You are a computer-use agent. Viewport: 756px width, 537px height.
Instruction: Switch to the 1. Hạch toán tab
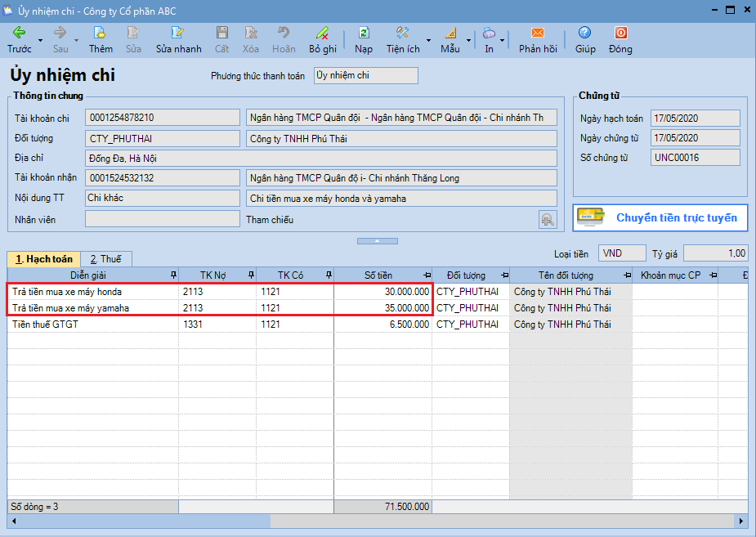(x=44, y=259)
